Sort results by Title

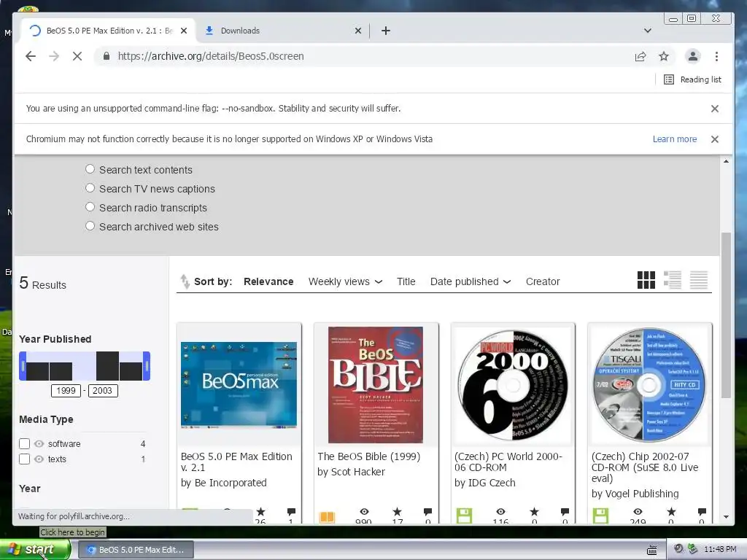tap(406, 281)
